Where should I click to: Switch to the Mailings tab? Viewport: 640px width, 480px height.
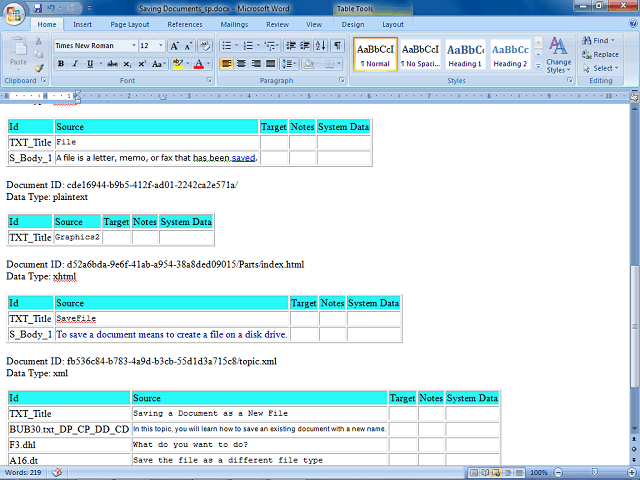(x=234, y=24)
